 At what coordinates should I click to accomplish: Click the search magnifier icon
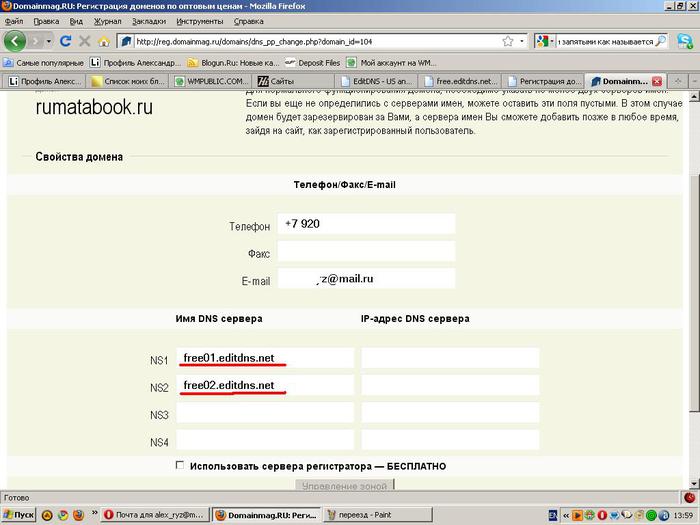coord(661,41)
